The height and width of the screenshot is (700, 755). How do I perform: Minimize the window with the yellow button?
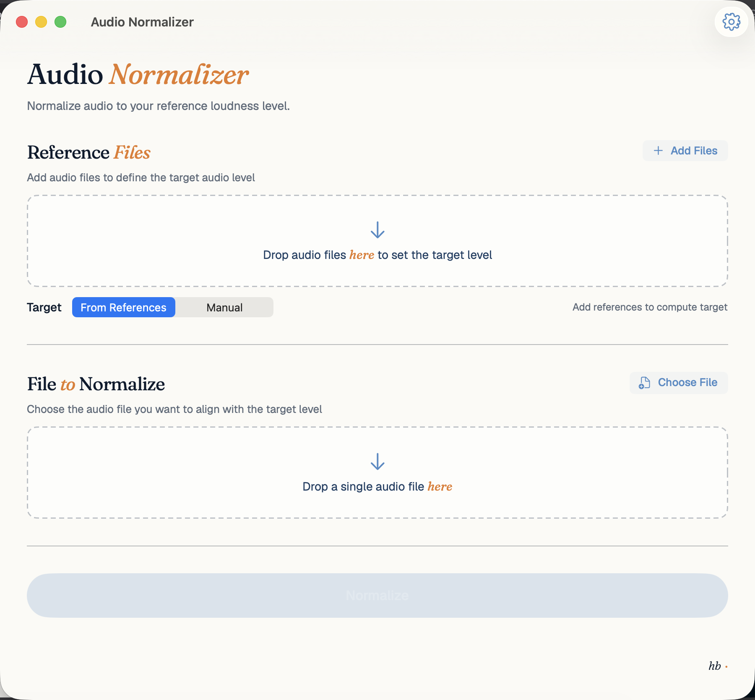pos(41,22)
